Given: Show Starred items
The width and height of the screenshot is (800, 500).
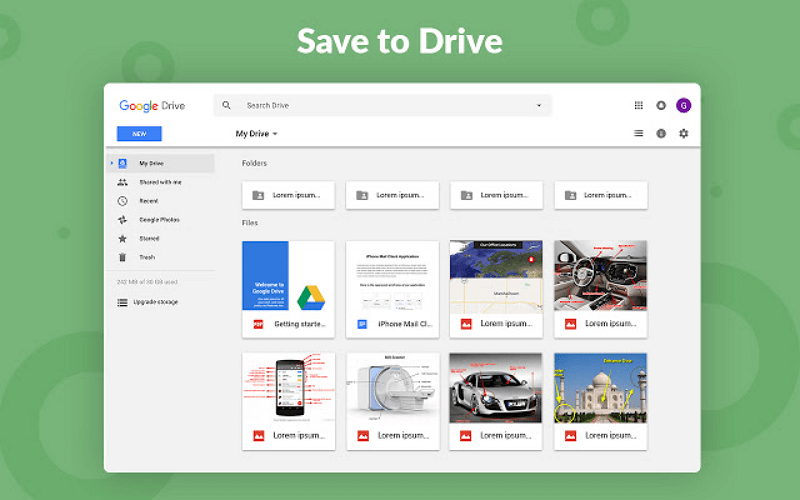Looking at the screenshot, I should pyautogui.click(x=149, y=239).
